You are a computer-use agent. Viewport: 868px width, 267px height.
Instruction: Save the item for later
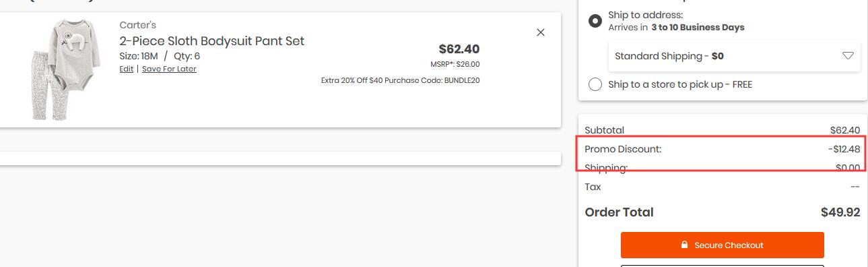pos(169,69)
